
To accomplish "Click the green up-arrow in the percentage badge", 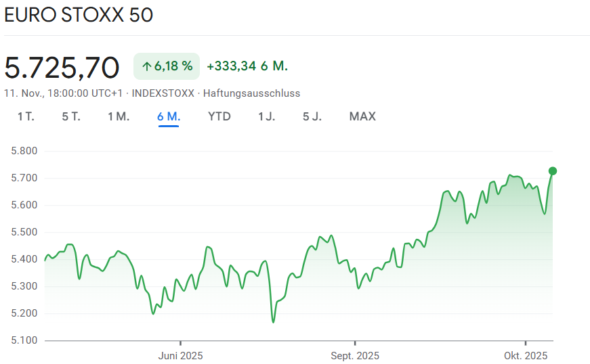I will [146, 66].
